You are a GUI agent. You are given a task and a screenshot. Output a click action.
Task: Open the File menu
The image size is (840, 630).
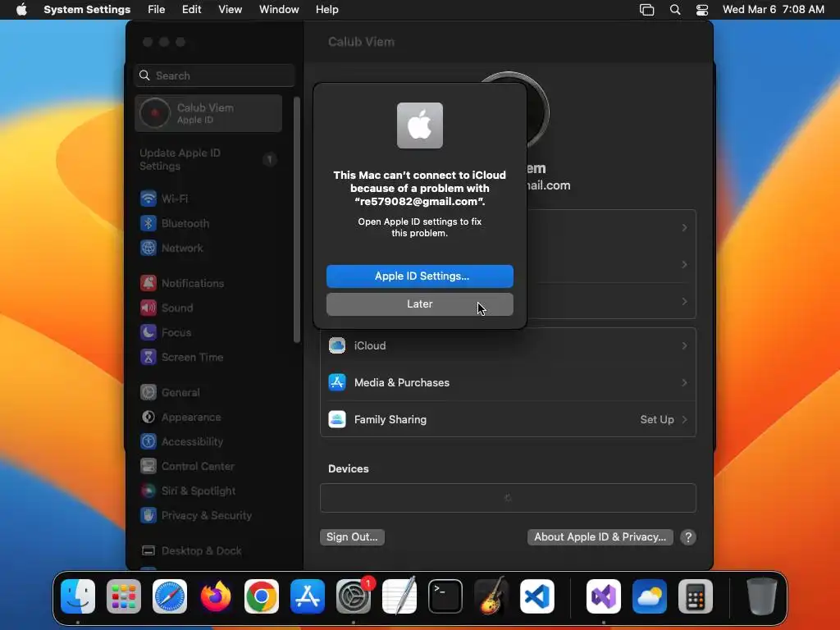pyautogui.click(x=157, y=10)
